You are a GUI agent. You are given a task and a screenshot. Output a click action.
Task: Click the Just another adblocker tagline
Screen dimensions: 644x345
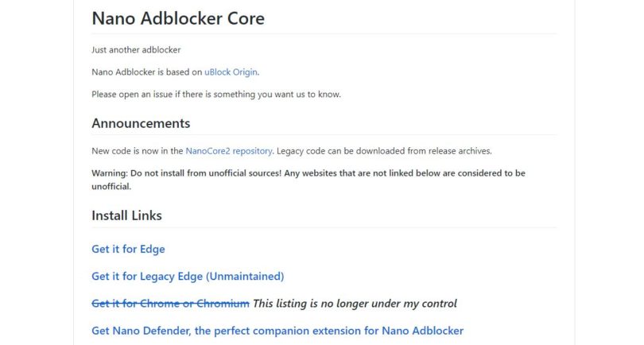(136, 50)
